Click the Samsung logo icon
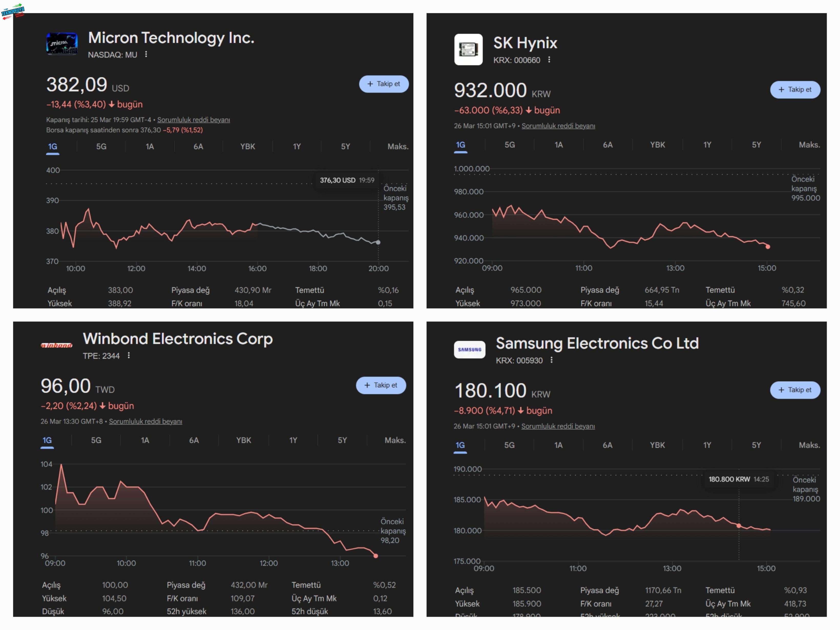 click(469, 349)
